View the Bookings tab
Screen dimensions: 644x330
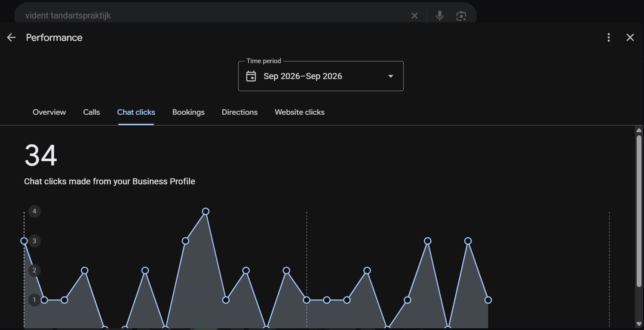[x=188, y=112]
